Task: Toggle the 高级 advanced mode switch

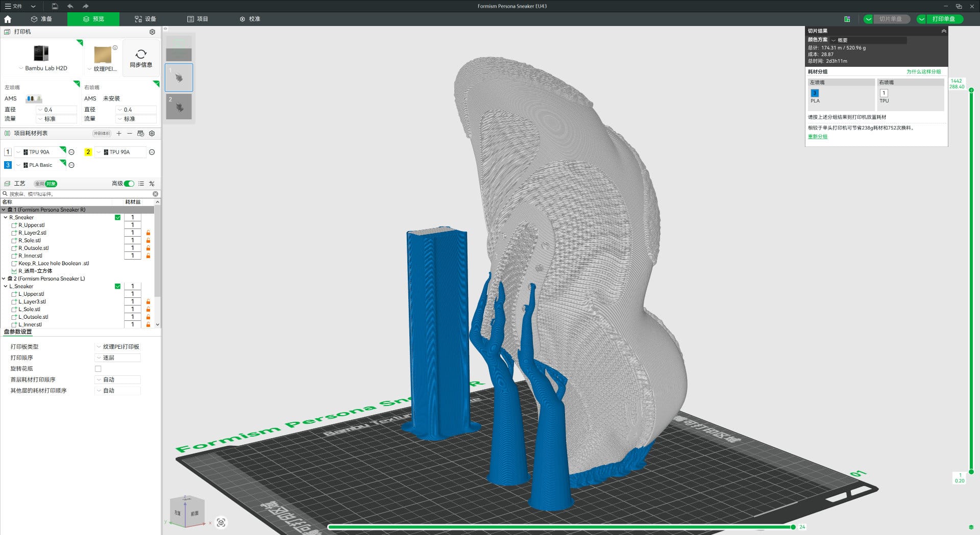Action: 129,184
